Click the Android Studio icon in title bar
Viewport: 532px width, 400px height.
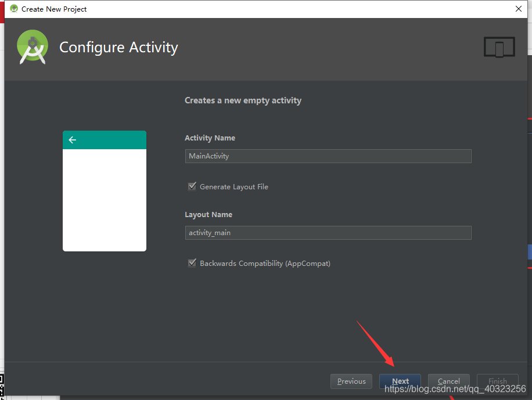13,9
